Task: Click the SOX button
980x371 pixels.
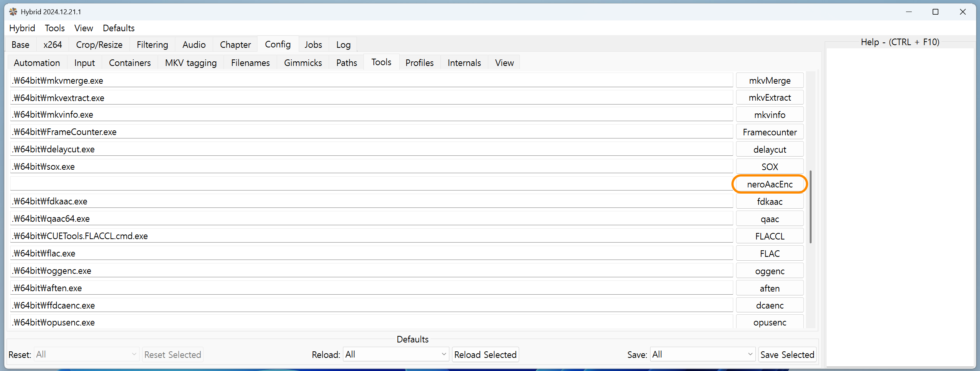Action: [x=770, y=167]
